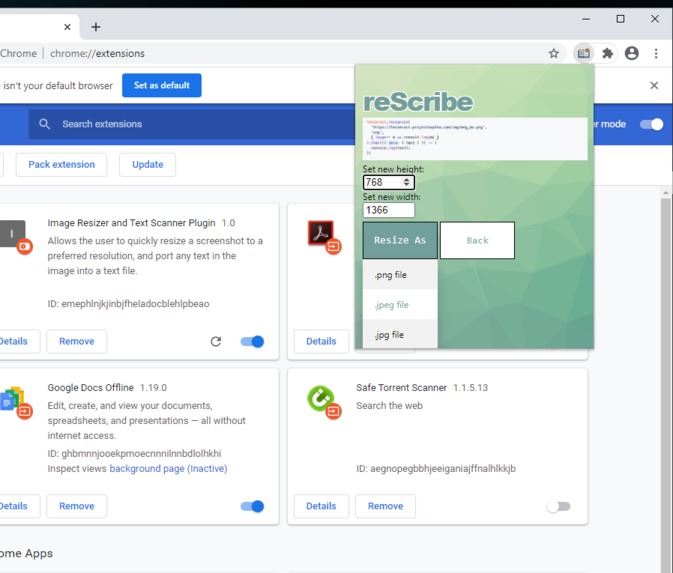The image size is (673, 573).
Task: Bookmark this page with the star icon
Action: coord(554,53)
